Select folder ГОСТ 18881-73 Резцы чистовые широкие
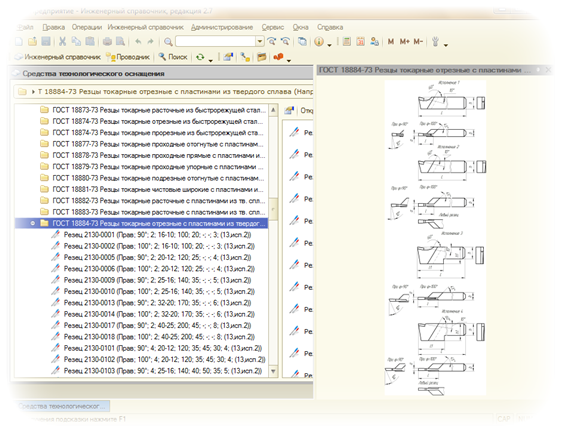Viewport: 561px width, 432px height. click(153, 189)
